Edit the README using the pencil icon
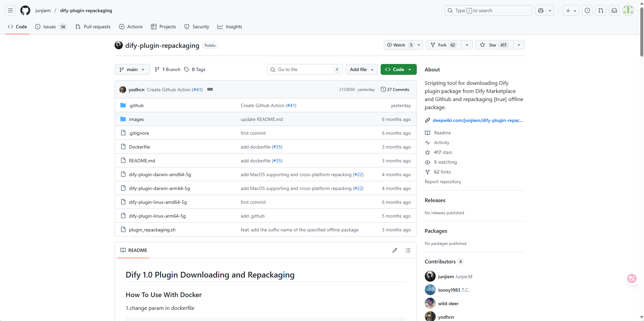 [x=395, y=250]
